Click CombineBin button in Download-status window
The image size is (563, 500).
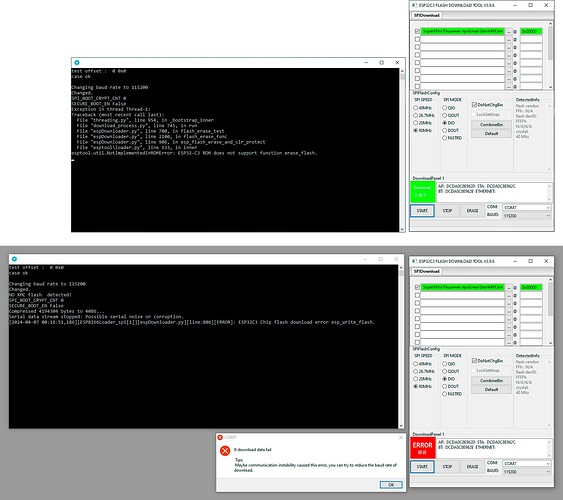tap(491, 125)
